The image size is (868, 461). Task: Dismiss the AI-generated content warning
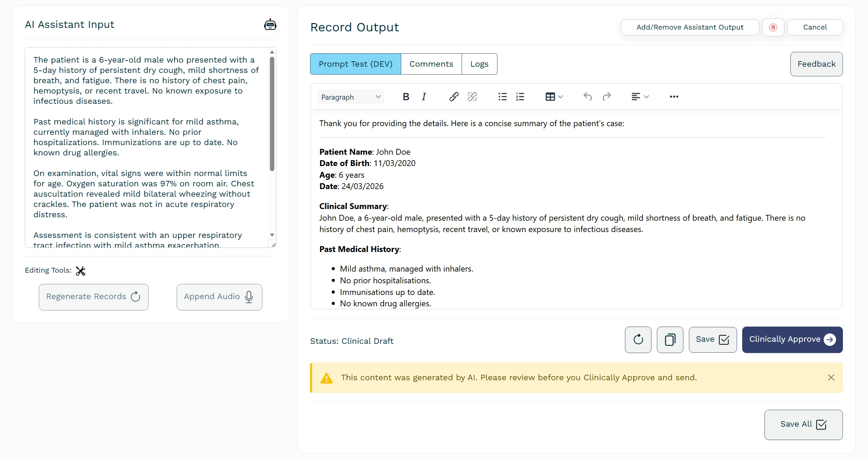(831, 377)
